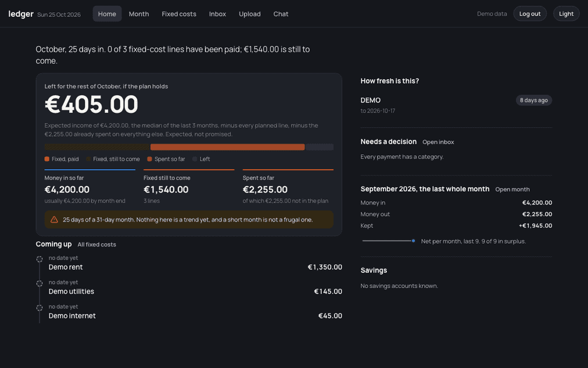This screenshot has height=368, width=588.
Task: Click the Open inbox link
Action: [x=438, y=142]
